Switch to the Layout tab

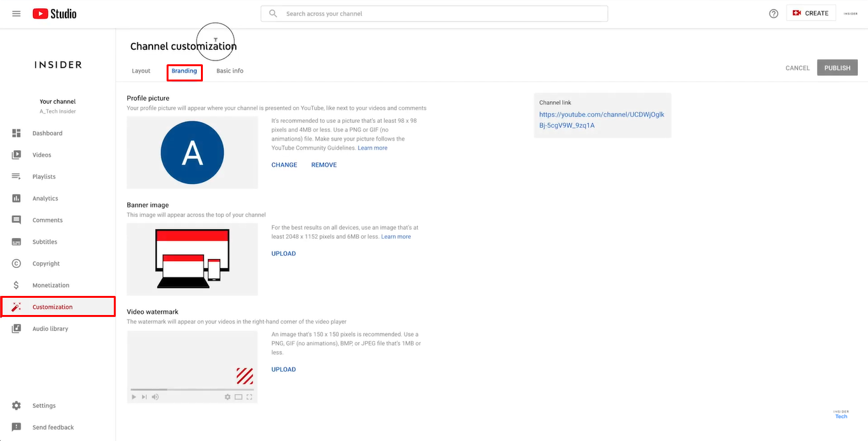click(141, 71)
